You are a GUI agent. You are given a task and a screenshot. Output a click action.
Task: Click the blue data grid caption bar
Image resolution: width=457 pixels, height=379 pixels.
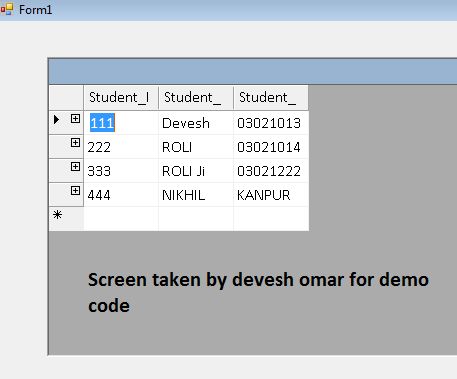pos(253,71)
